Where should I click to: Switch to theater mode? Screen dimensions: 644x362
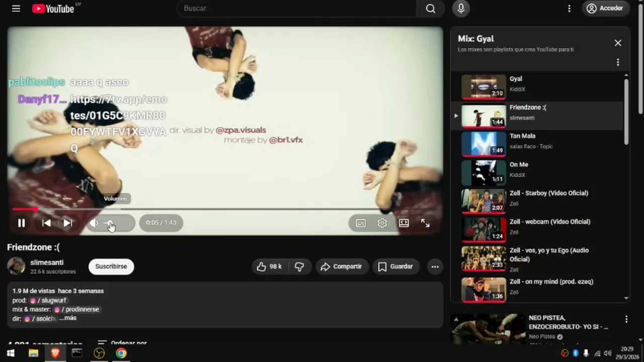(404, 223)
